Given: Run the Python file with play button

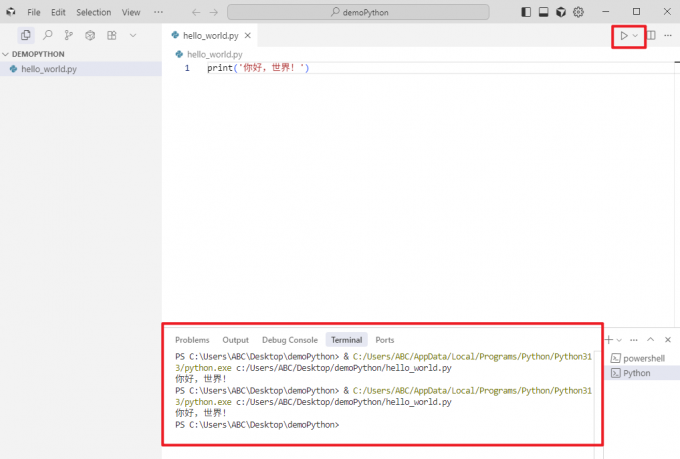Looking at the screenshot, I should coord(624,36).
